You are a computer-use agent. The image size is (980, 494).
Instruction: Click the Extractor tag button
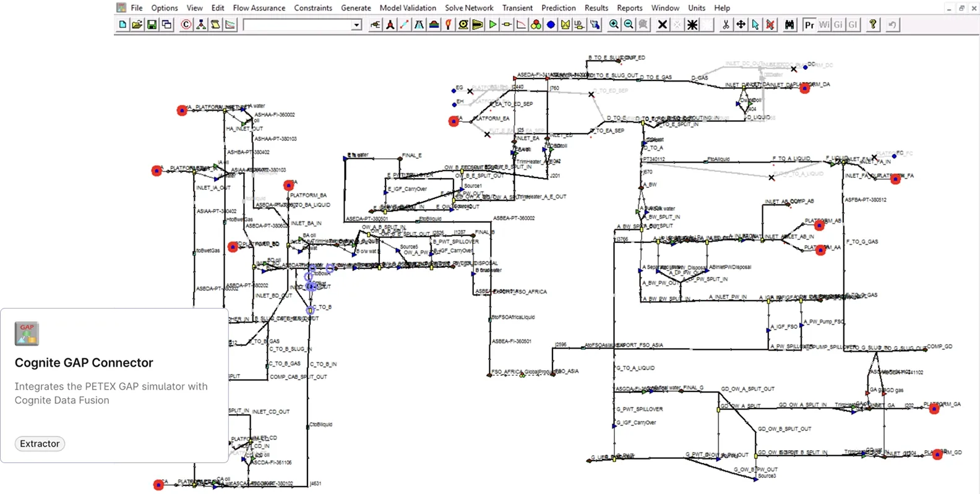40,443
